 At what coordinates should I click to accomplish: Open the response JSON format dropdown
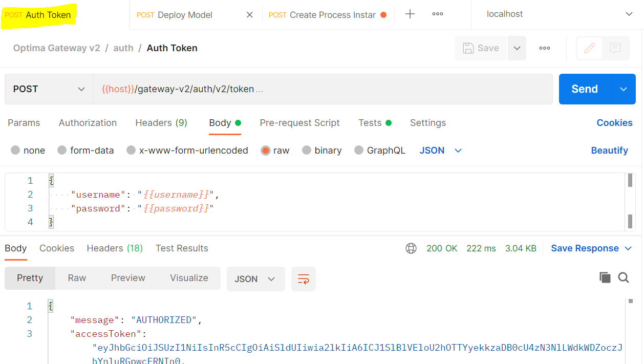pyautogui.click(x=255, y=279)
